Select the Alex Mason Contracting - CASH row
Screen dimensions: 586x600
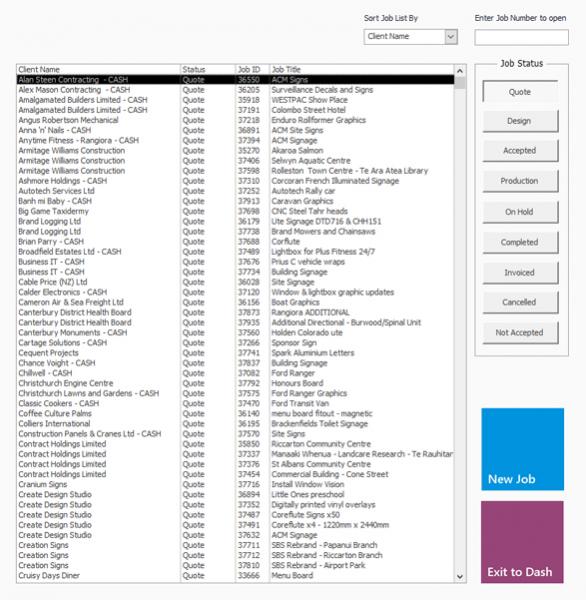235,90
